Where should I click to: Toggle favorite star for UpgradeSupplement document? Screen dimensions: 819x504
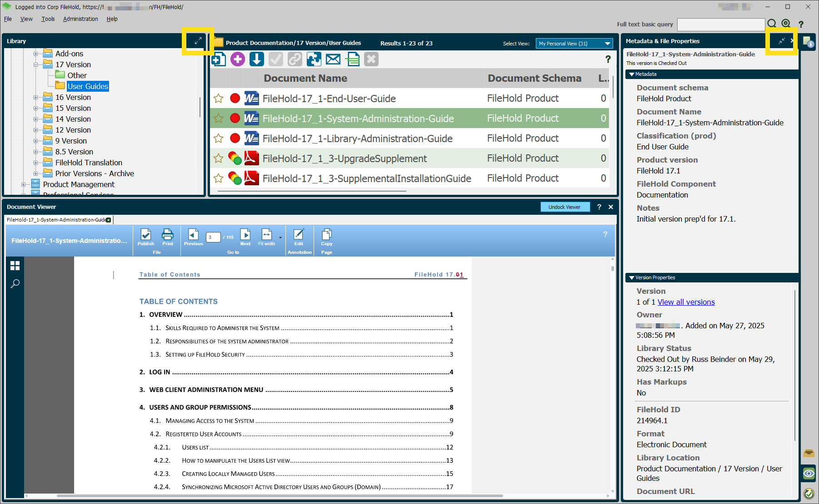click(219, 158)
